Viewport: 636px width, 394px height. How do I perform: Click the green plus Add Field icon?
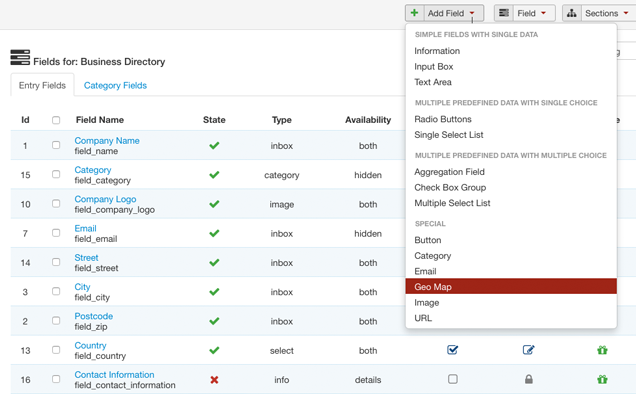click(414, 13)
